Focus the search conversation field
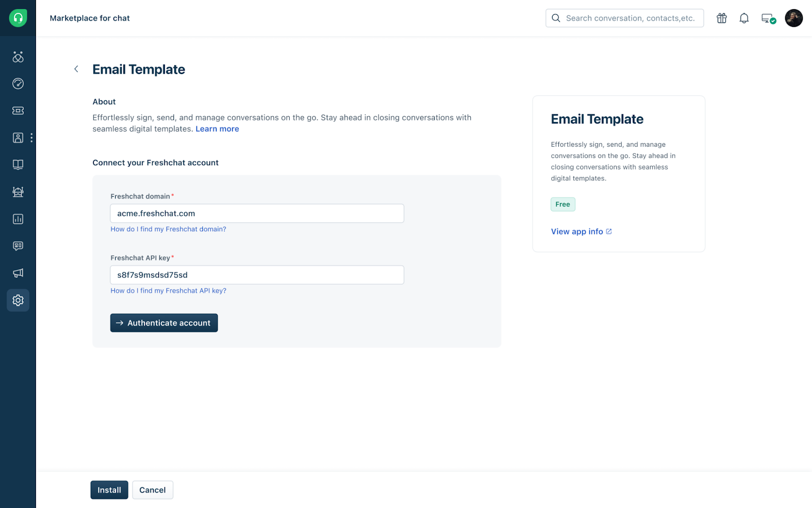This screenshot has width=812, height=508. 625,18
